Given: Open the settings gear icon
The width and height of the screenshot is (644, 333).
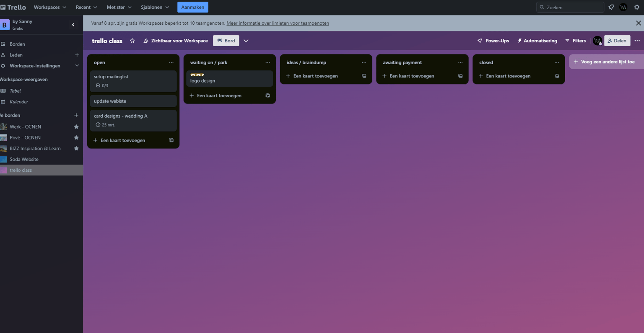Looking at the screenshot, I should 637,7.
